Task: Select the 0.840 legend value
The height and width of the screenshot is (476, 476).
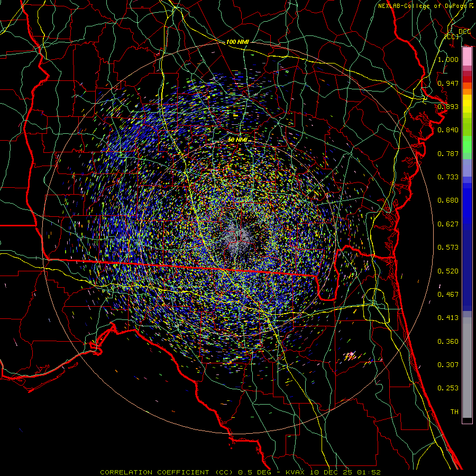Action: [448, 130]
